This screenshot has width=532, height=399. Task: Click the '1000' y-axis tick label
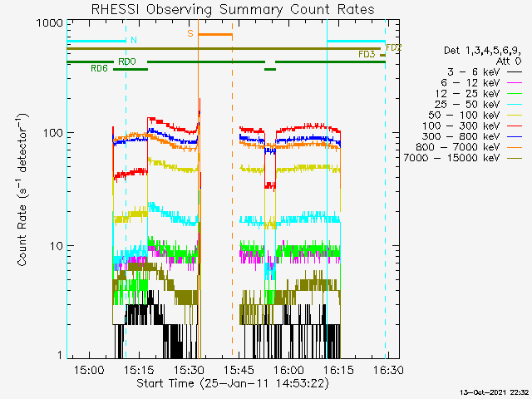click(50, 23)
